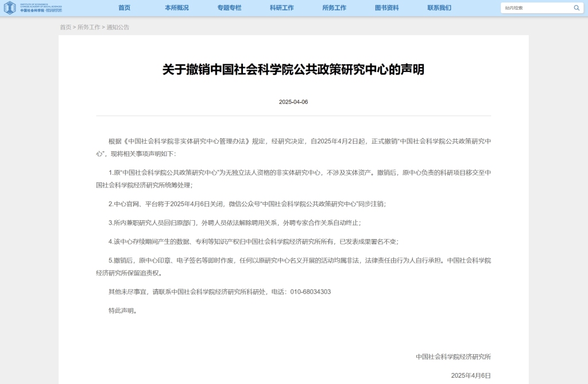The image size is (588, 384).
Task: Click the 通知公告 breadcrumb link
Action: tap(118, 27)
